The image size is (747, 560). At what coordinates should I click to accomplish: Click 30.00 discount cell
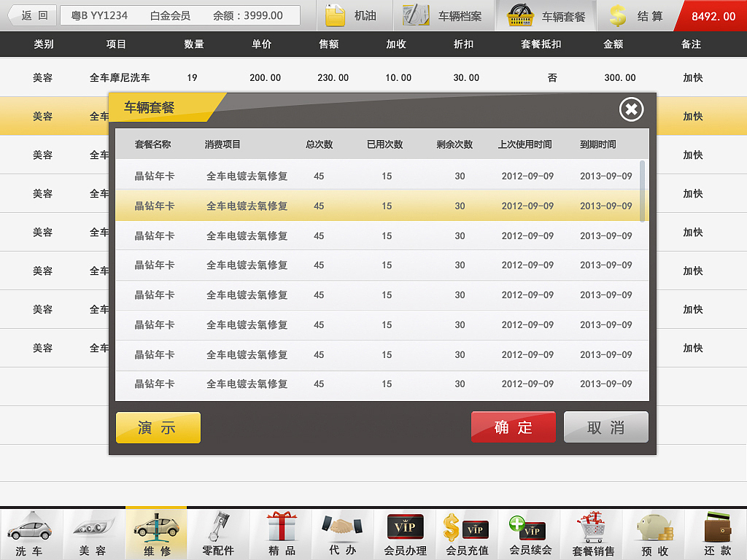point(466,77)
